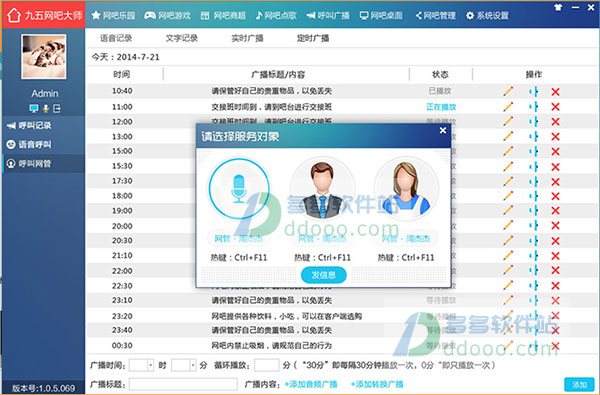The height and width of the screenshot is (395, 600).
Task: Open the 网吧游戏 menu
Action: pyautogui.click(x=167, y=15)
